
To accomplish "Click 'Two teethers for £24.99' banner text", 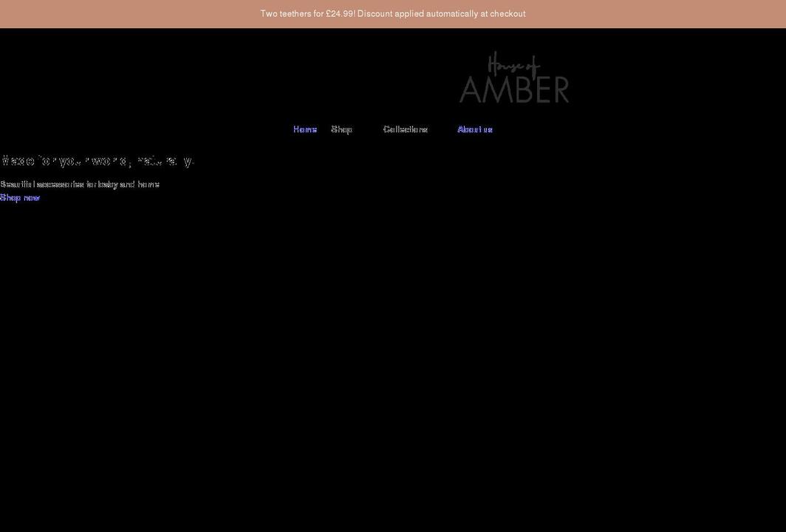I will [393, 13].
